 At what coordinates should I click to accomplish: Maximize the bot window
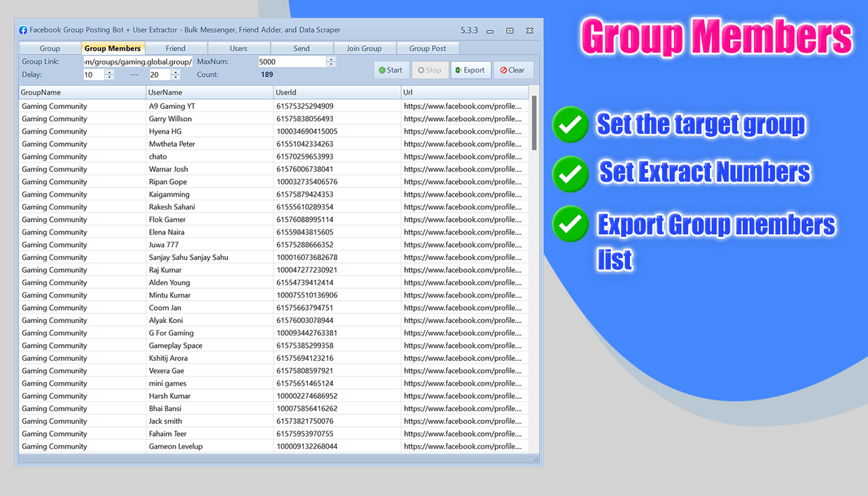pos(510,30)
